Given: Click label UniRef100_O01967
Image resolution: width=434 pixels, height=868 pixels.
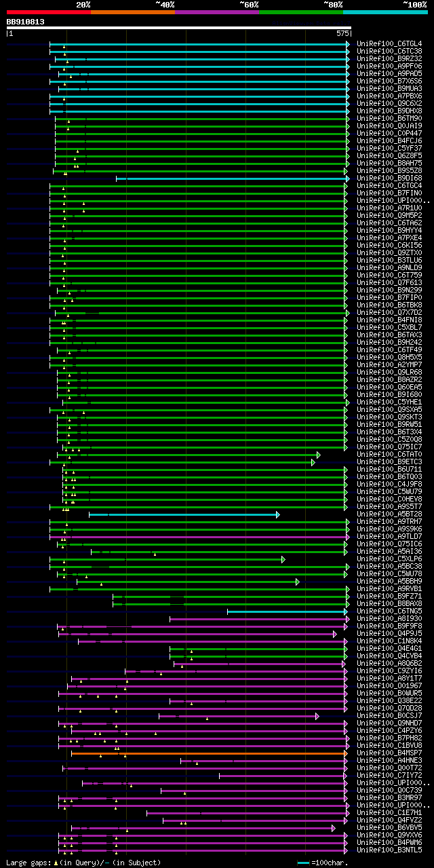Looking at the screenshot, I should click(389, 686).
